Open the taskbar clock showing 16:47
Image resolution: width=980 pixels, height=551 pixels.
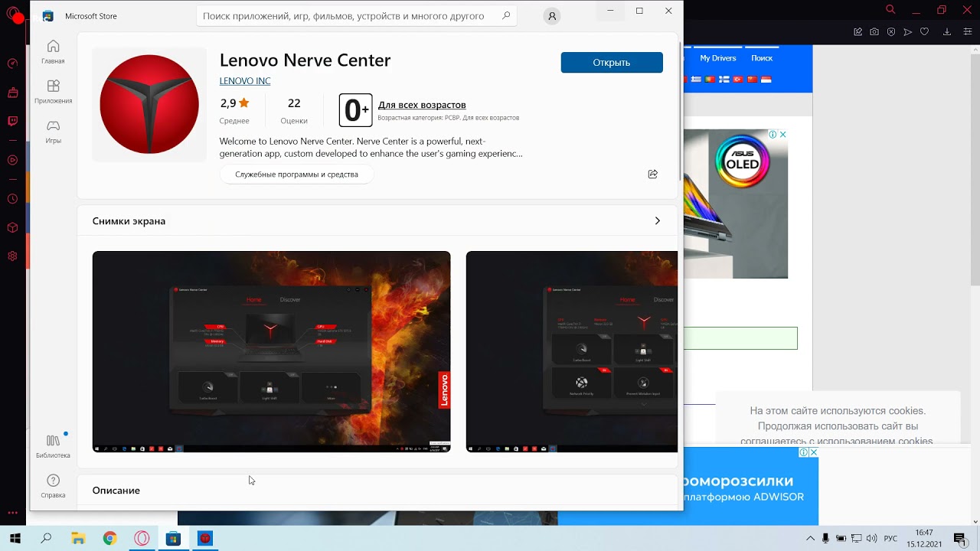coord(924,539)
